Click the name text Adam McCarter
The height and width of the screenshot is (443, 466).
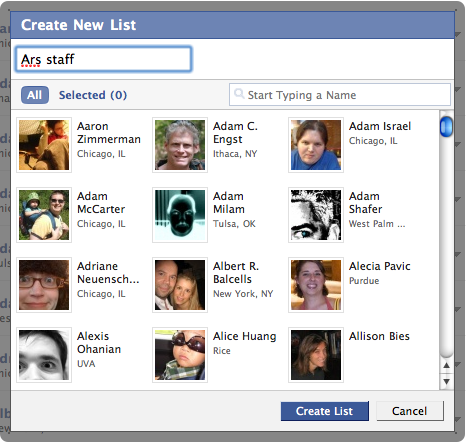pyautogui.click(x=101, y=203)
